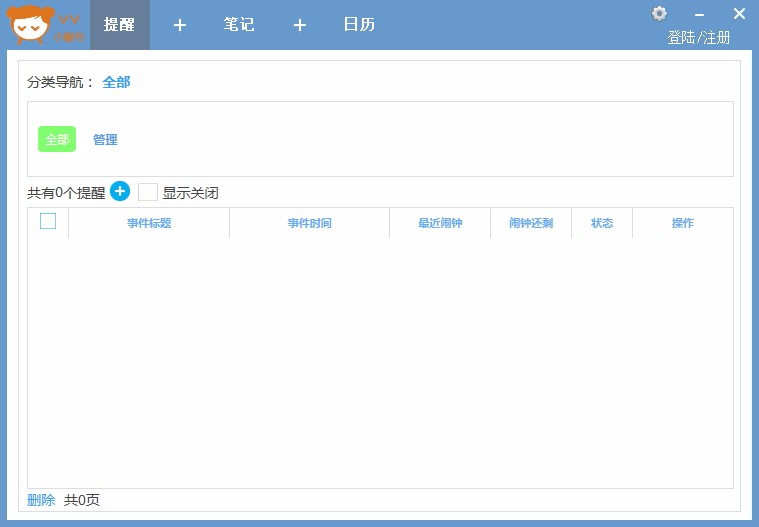Add a reminder with the blue plus circle
Viewport: 759px width, 527px height.
[120, 191]
